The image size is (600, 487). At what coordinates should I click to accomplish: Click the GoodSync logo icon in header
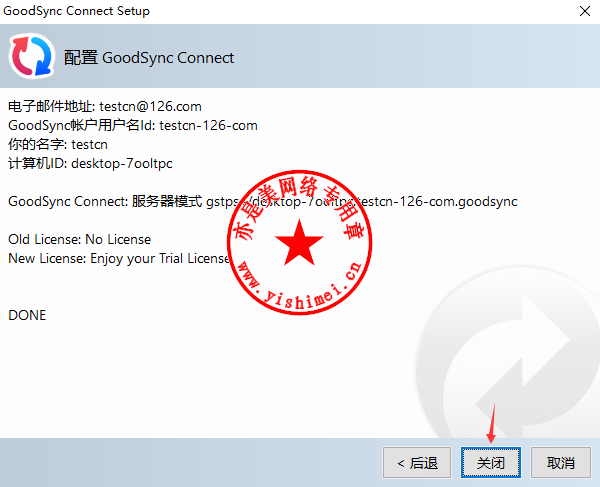pyautogui.click(x=32, y=56)
